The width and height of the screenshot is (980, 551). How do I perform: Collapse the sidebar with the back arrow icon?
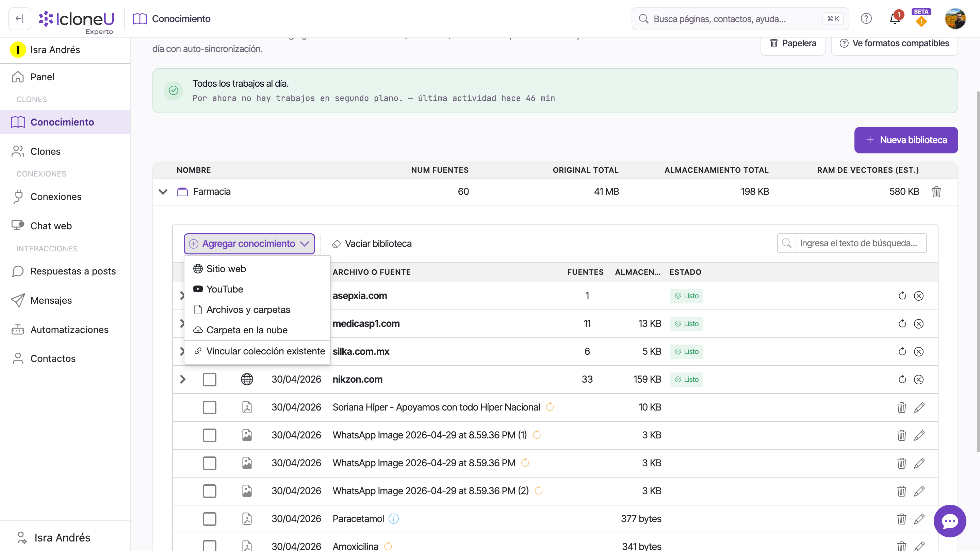click(19, 19)
